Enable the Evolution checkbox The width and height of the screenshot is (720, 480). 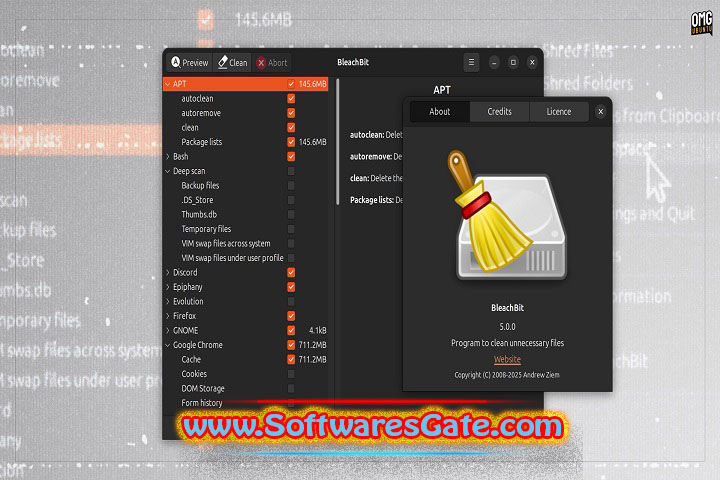(x=291, y=301)
